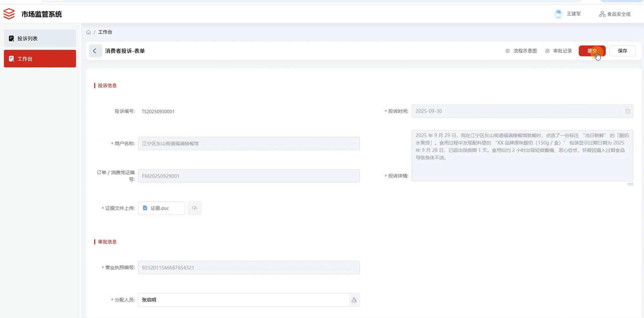The width and height of the screenshot is (644, 318).
Task: View the 流程示意图
Action: tap(521, 51)
